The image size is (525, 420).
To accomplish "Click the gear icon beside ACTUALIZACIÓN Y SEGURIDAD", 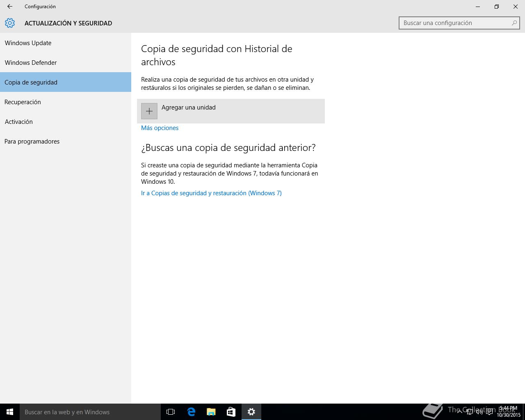I will tap(10, 23).
